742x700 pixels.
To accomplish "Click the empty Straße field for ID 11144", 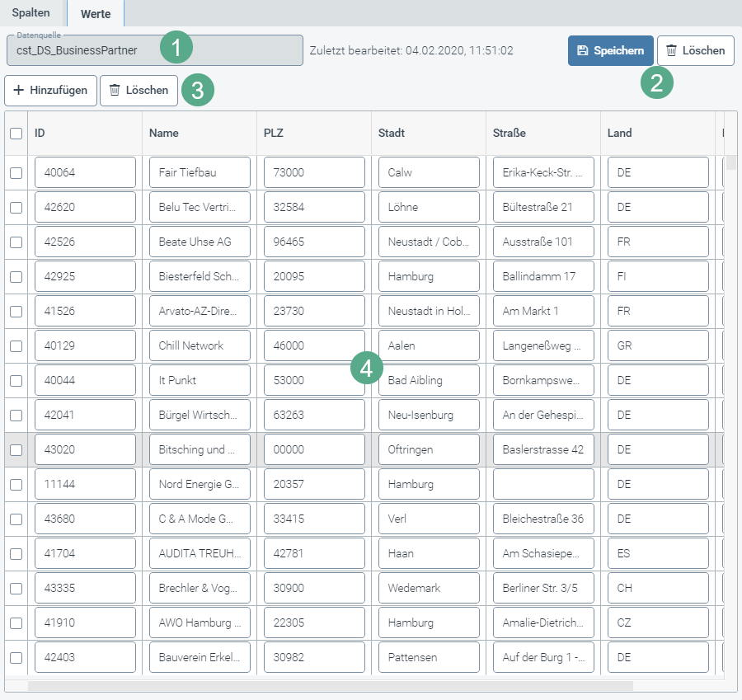I will coord(543,485).
